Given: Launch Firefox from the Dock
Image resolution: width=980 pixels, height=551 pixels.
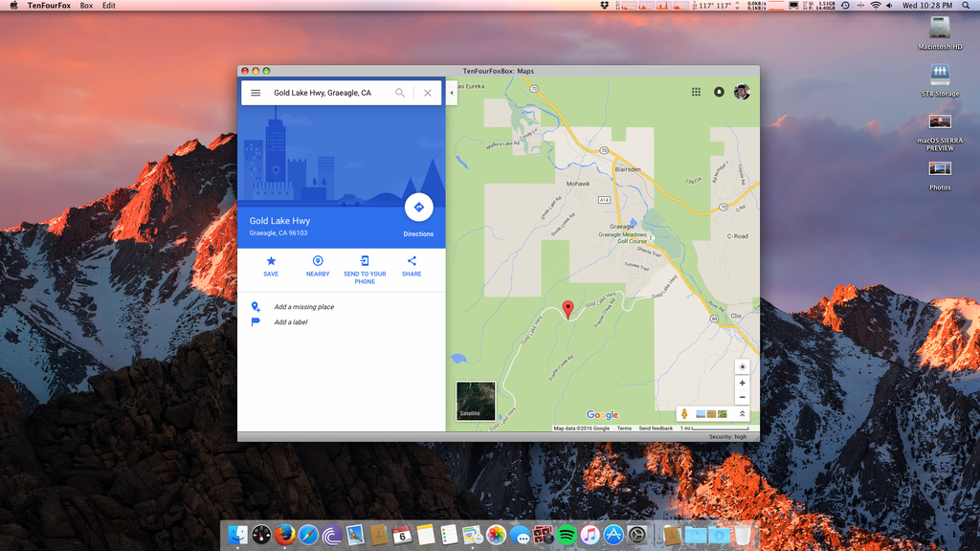Looking at the screenshot, I should (x=284, y=535).
